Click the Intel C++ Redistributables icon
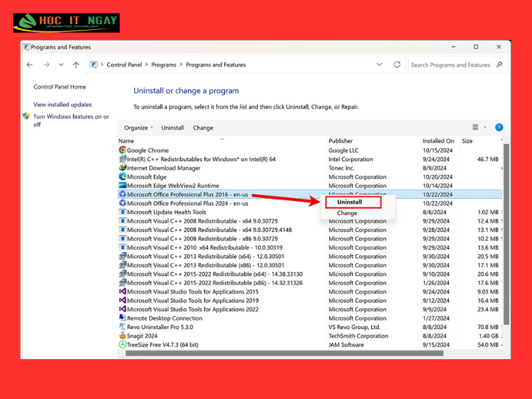Screen dimensions: 532x399 [122, 159]
